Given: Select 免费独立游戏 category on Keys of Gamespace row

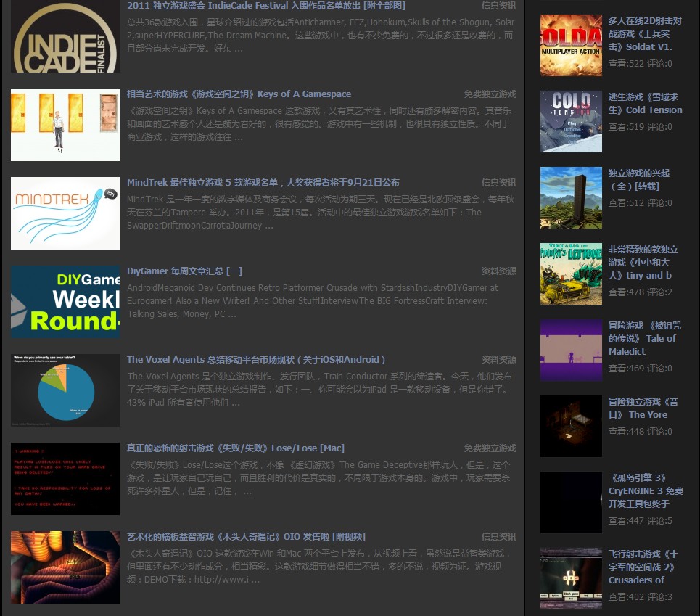Looking at the screenshot, I should pos(490,94).
